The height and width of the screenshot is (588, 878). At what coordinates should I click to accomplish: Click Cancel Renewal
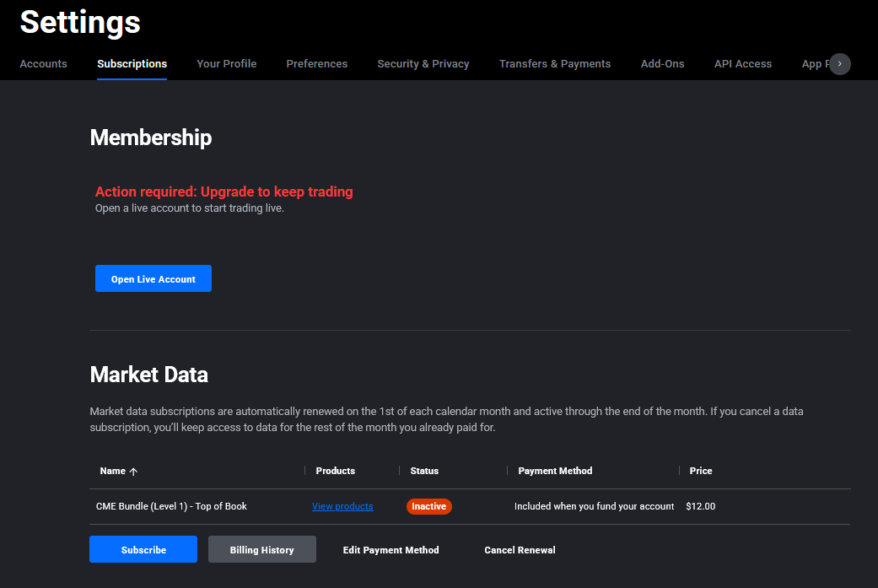(x=520, y=550)
